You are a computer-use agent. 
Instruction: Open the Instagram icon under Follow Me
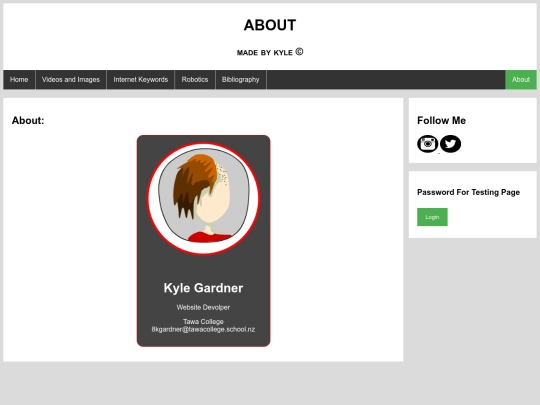coord(427,144)
